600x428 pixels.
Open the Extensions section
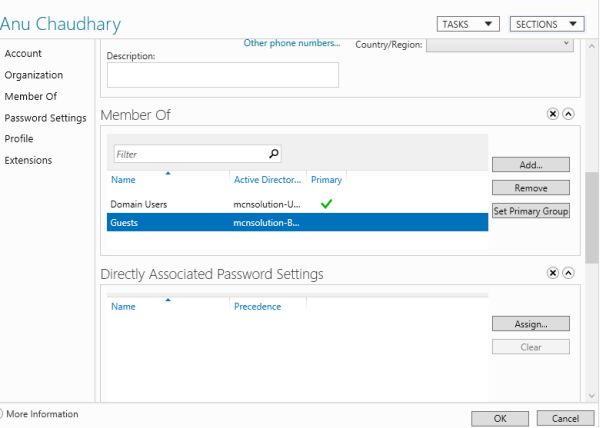coord(28,160)
